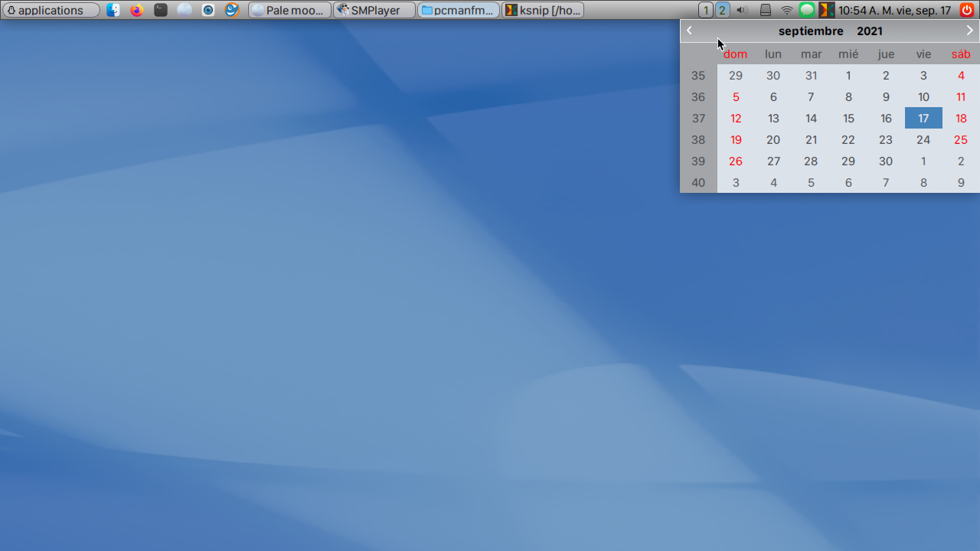Screen dimensions: 980x551
Task: Select date 13 in the calendar
Action: point(773,118)
